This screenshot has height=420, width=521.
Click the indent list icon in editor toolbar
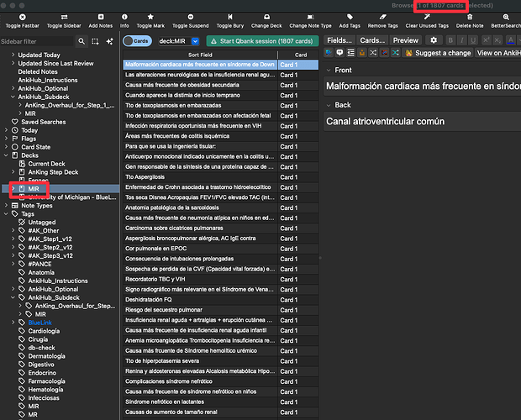351,52
